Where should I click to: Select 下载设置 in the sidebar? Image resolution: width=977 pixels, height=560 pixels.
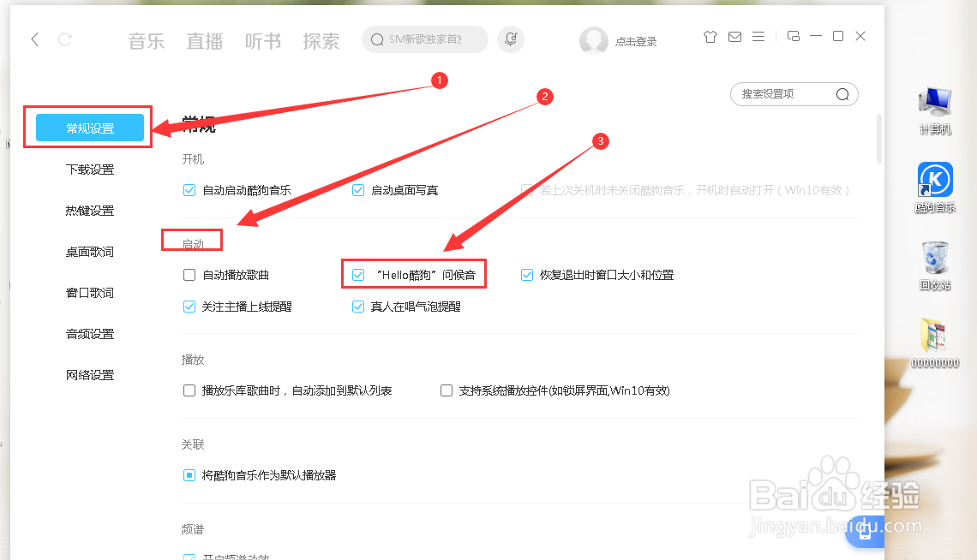tap(90, 170)
